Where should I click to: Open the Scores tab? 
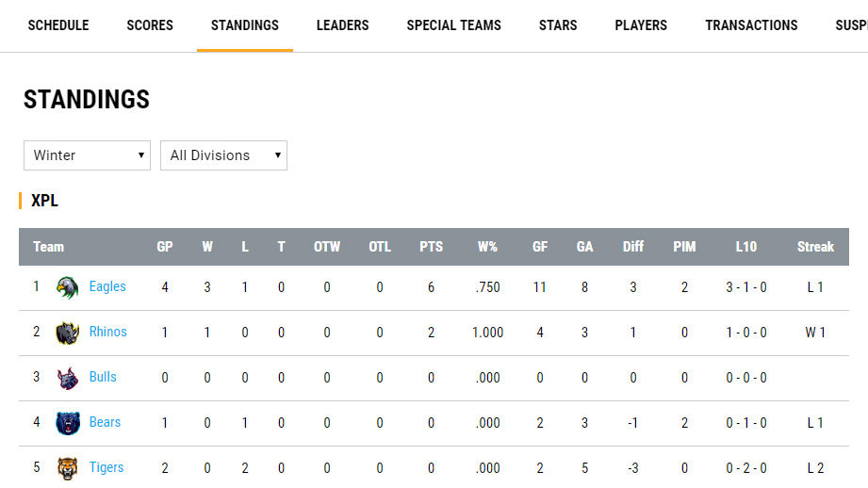[150, 25]
